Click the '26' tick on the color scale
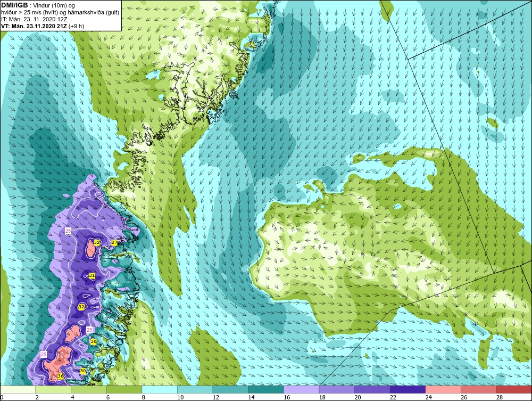The width and height of the screenshot is (532, 401). (464, 397)
